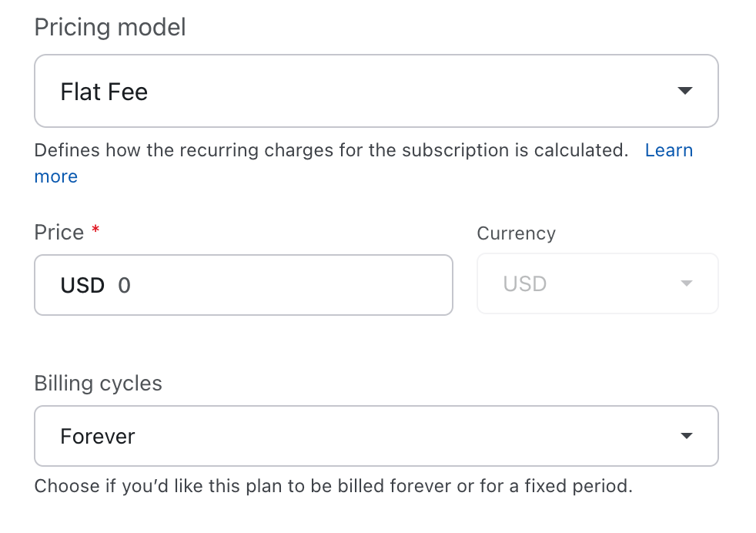This screenshot has width=756, height=533.
Task: Expand the Billing cycles dropdown
Action: (376, 436)
